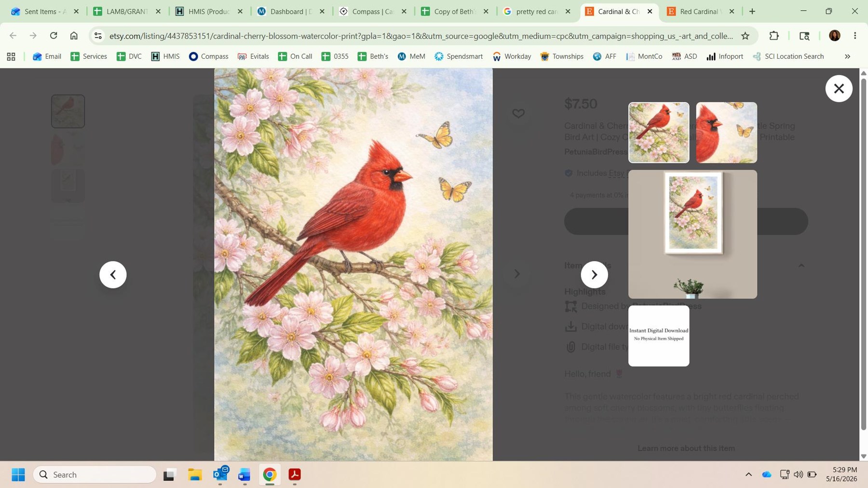
Task: Open File Explorer from the taskbar
Action: (195, 475)
